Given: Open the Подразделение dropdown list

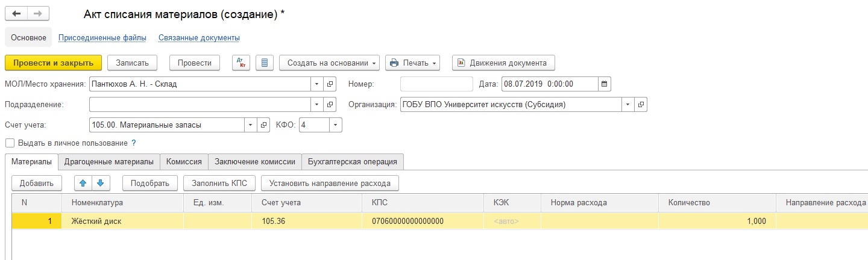Looking at the screenshot, I should pyautogui.click(x=317, y=104).
